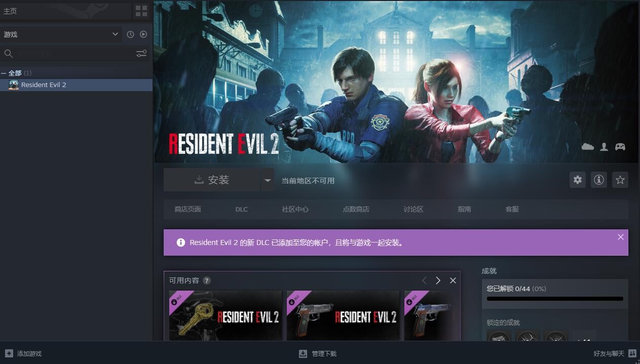Click the 安装 install button
Image resolution: width=640 pixels, height=364 pixels.
click(212, 180)
